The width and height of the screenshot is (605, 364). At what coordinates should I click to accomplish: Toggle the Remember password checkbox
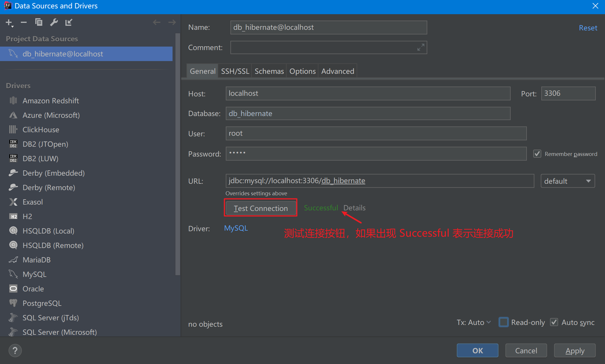tap(537, 154)
